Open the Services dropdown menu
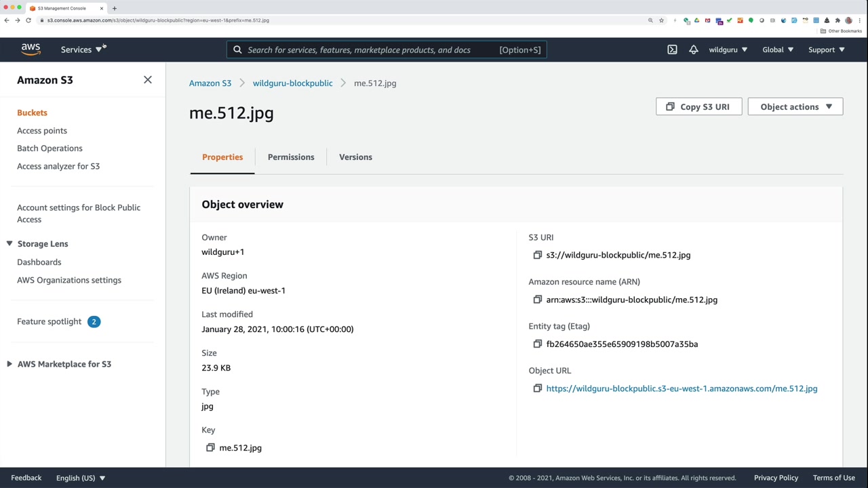 click(81, 49)
